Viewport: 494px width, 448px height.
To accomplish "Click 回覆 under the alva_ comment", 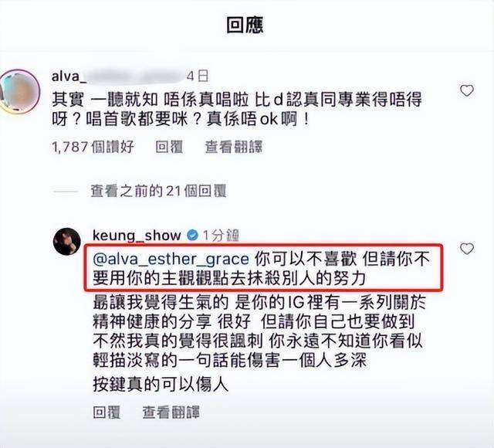I will (x=169, y=148).
